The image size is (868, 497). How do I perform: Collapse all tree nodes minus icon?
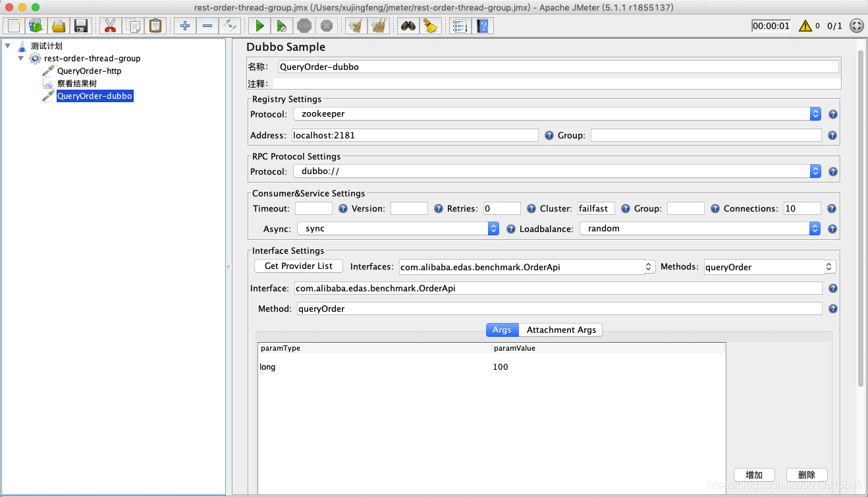click(x=207, y=26)
